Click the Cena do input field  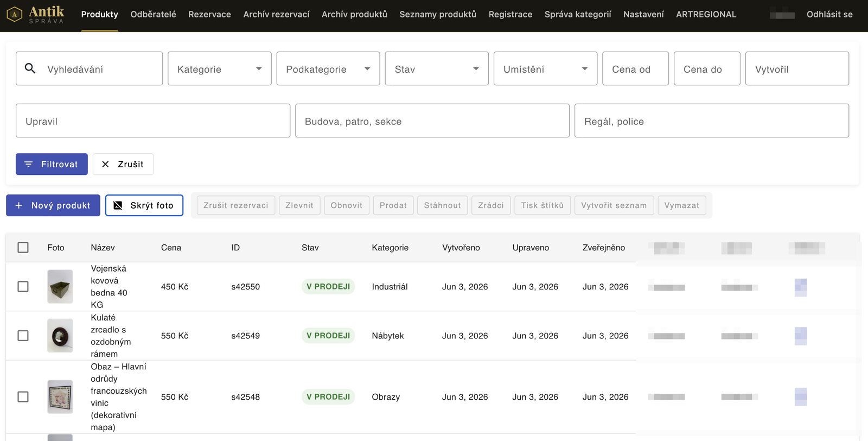pyautogui.click(x=707, y=68)
